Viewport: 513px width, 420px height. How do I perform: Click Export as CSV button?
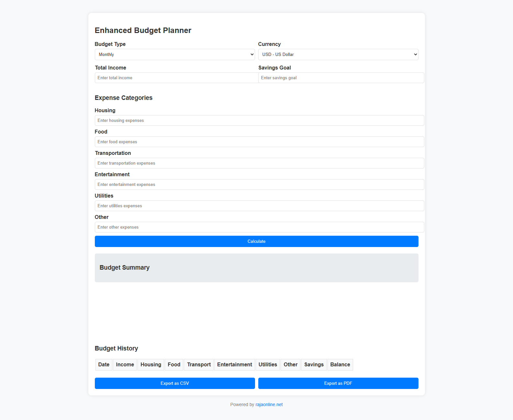175,383
